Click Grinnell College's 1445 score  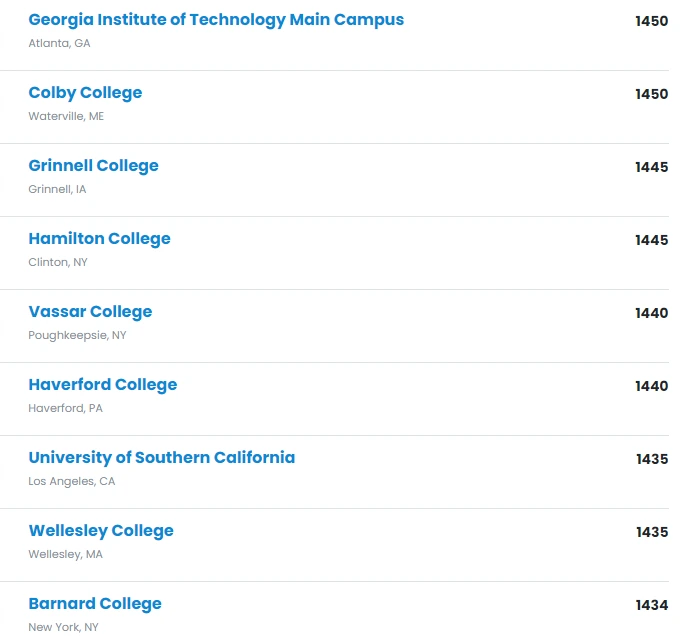[651, 167]
